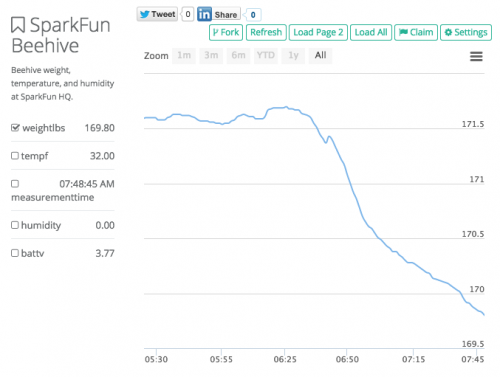This screenshot has height=377, width=500.
Task: Enable the battv checkbox
Action: point(15,253)
